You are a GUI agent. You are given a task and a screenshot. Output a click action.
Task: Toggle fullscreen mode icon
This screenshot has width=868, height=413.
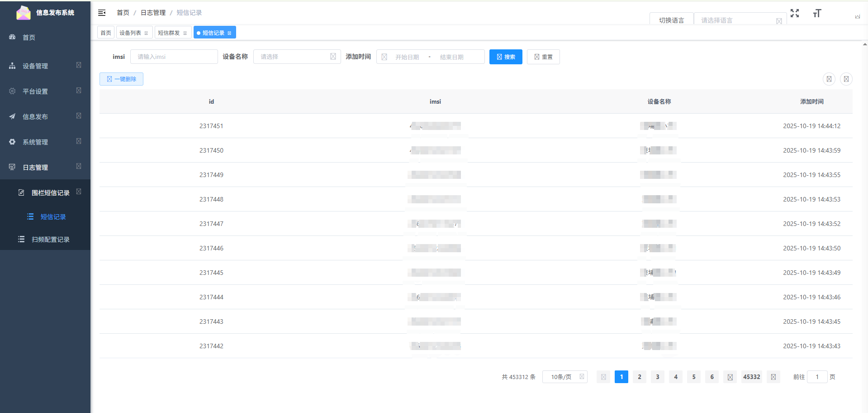(x=795, y=13)
